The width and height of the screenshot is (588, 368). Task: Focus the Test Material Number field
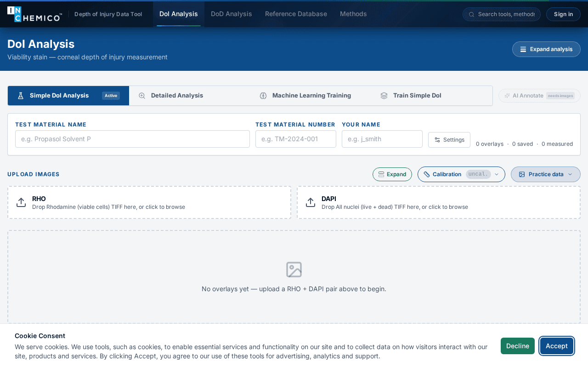point(296,139)
